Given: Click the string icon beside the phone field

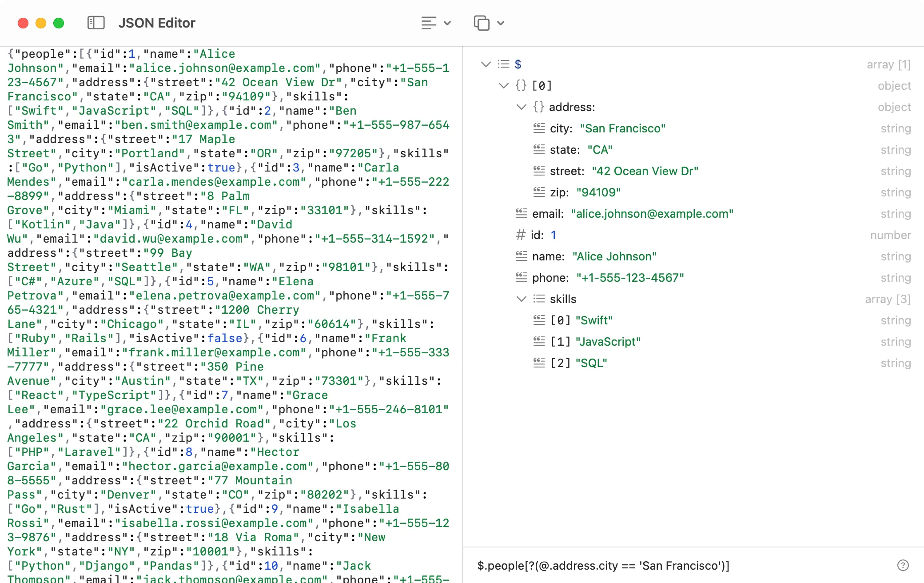Looking at the screenshot, I should point(520,277).
